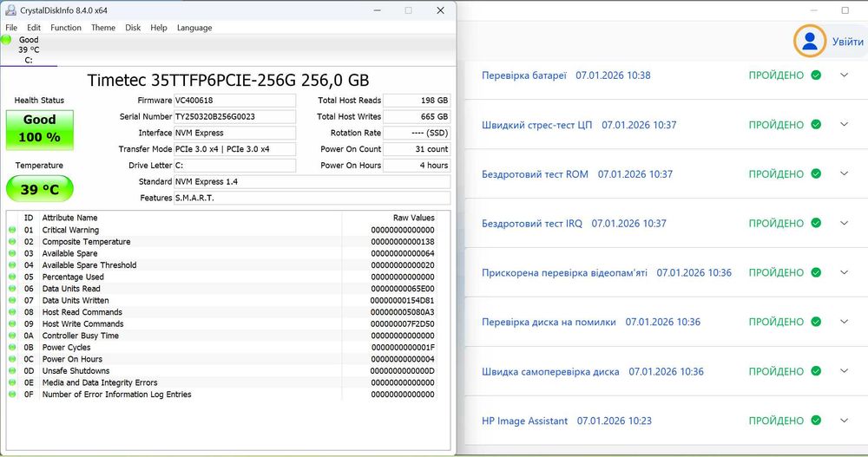Expand the Прискорена перевірка відеопам'яті chevron
The height and width of the screenshot is (457, 868).
coord(845,272)
